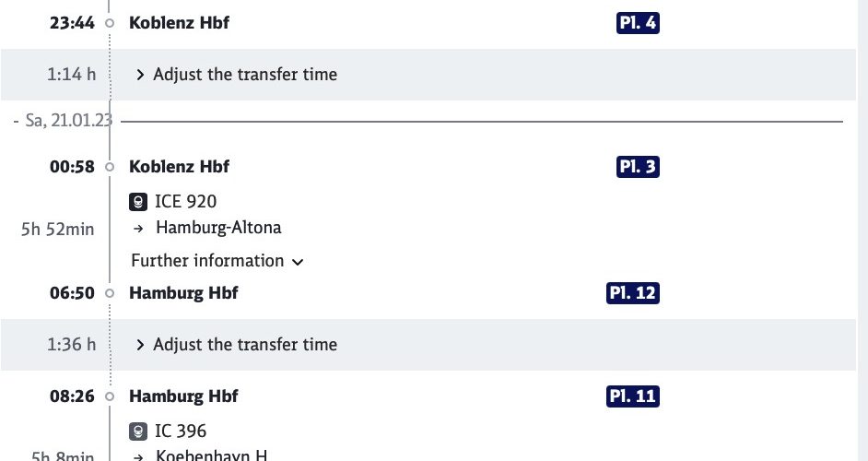Click arrow icon before Hamburg-Altona
This screenshot has width=868, height=461.
point(138,229)
